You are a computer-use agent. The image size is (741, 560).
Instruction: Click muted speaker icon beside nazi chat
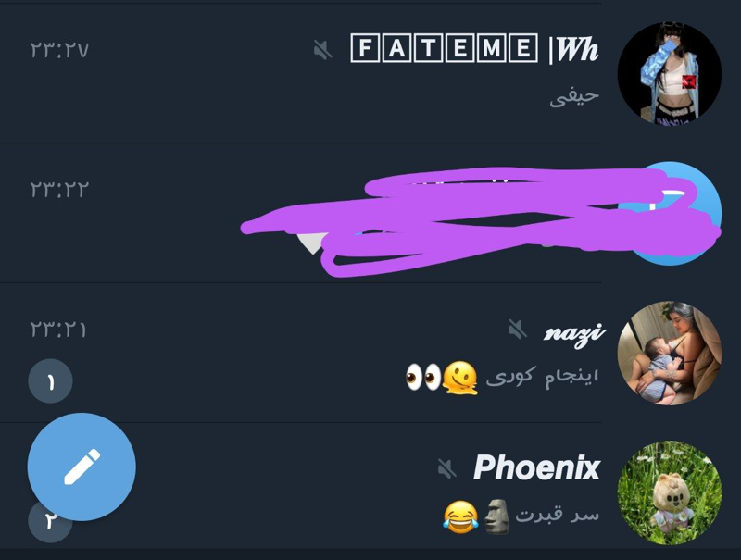click(518, 330)
